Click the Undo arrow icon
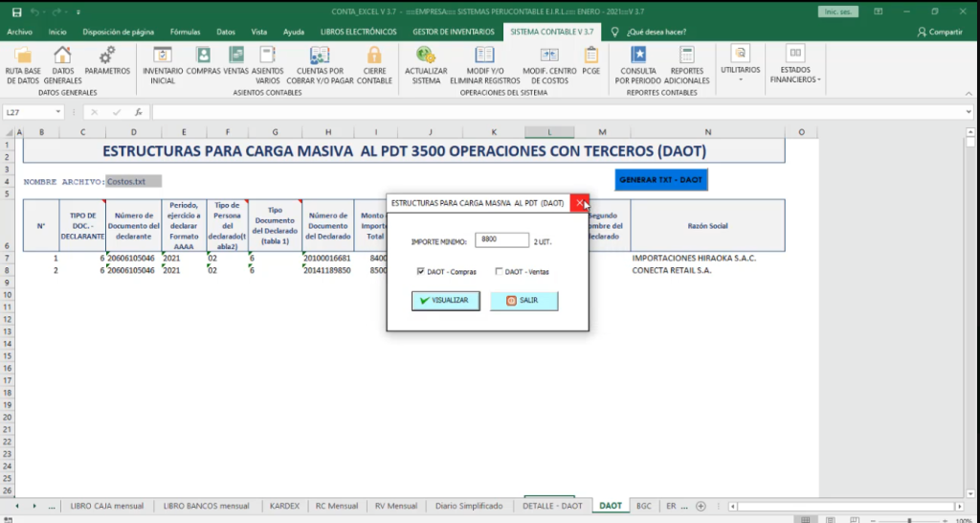Image resolution: width=980 pixels, height=523 pixels. (35, 11)
